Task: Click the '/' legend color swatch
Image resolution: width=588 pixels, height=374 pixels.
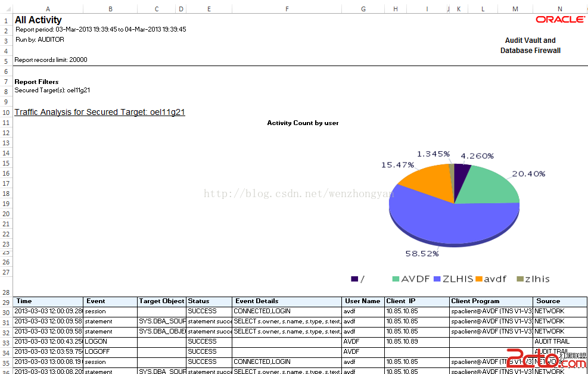Action: (354, 279)
